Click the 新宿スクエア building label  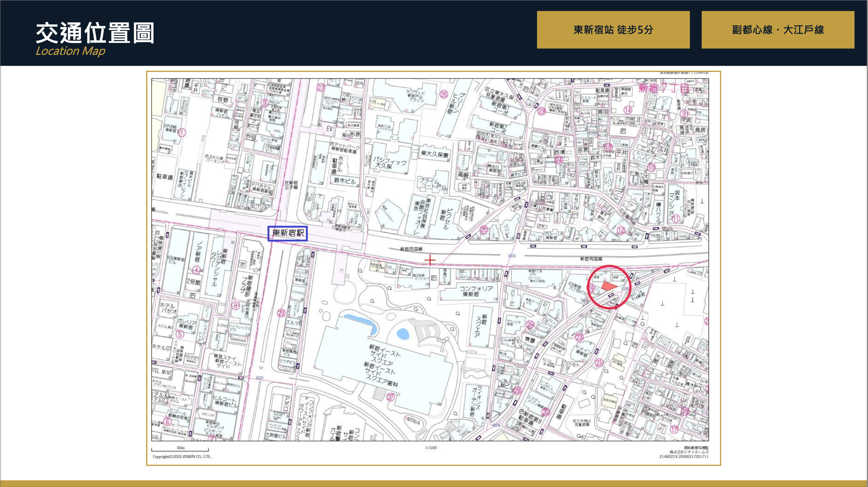pos(481,325)
